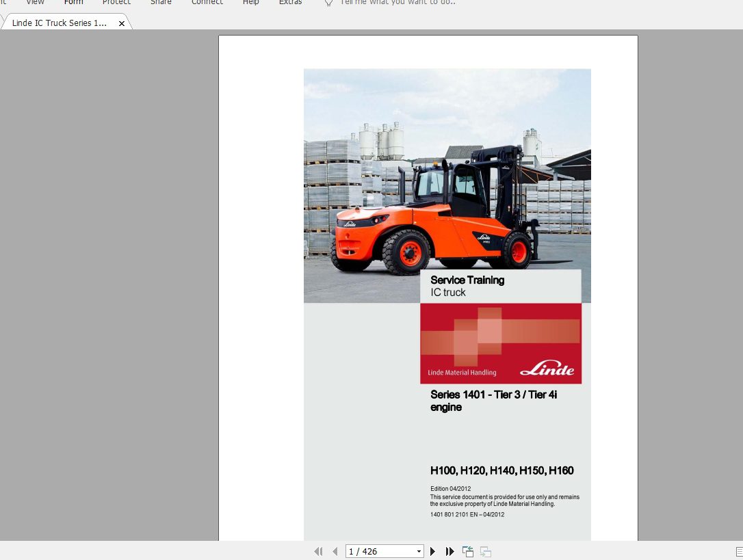Close the Linde IC Truck Series tab
Screen dimensions: 743x560
122,23
